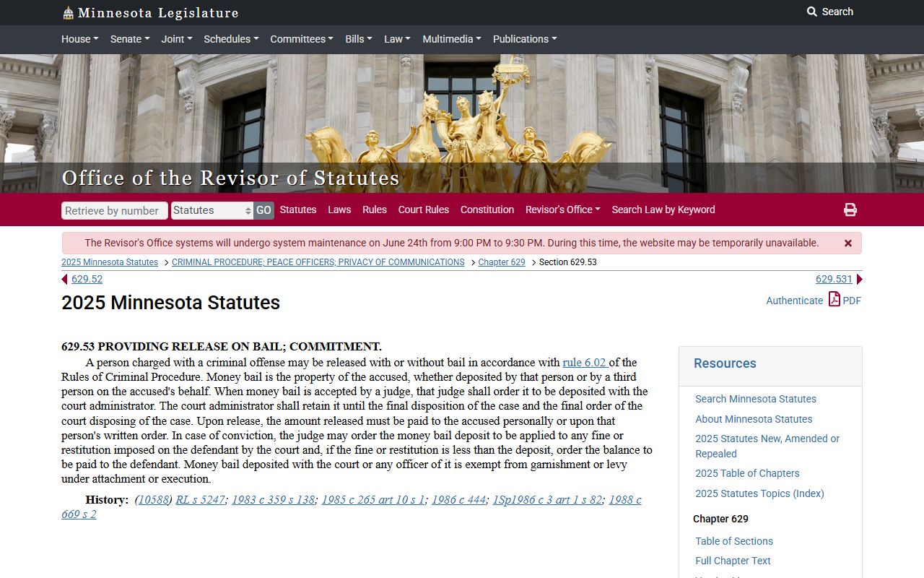924x578 pixels.
Task: Click the Office of the Revisor of Statutes title
Action: coord(231,178)
